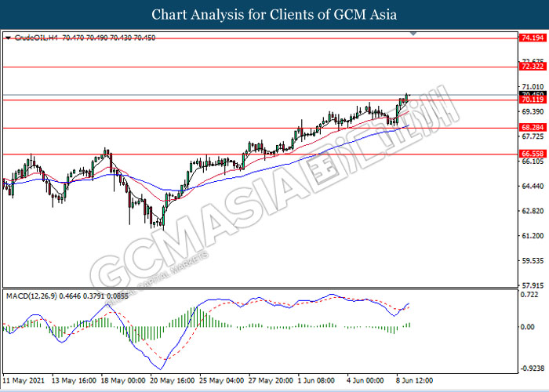Click the 18 May 00:00 time label

tap(123, 380)
